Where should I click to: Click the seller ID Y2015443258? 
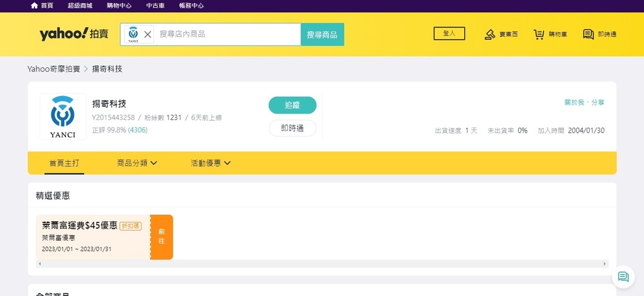pos(113,118)
